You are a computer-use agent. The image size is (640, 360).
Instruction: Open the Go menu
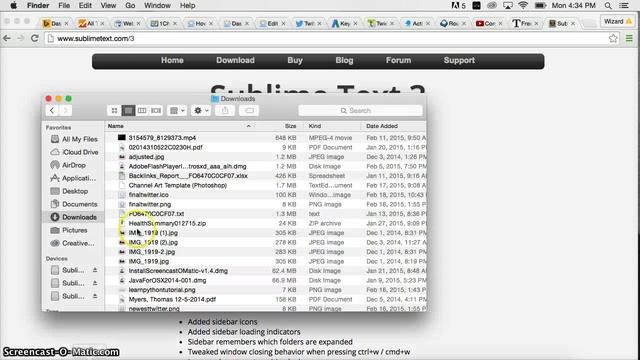[130, 6]
